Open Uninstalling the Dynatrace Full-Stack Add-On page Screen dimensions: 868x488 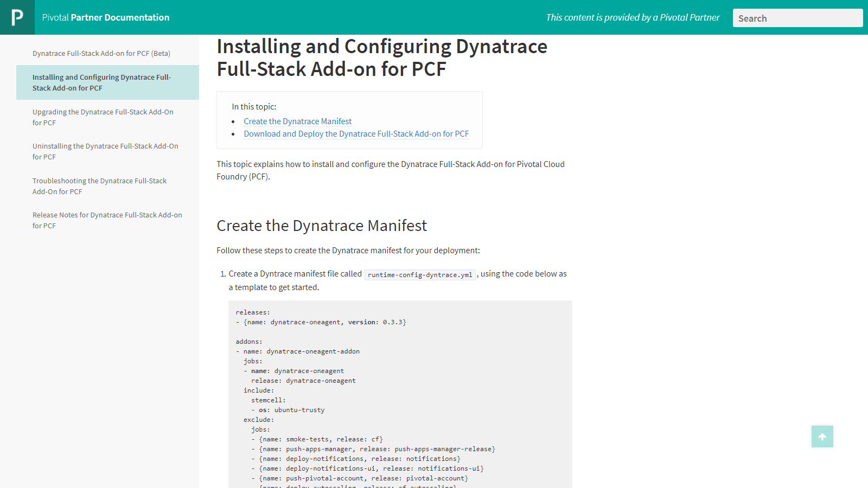[x=105, y=151]
